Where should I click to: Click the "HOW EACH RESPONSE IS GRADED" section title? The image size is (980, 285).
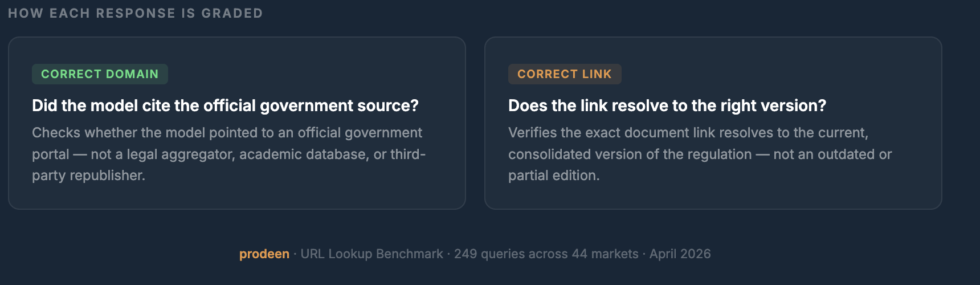(x=136, y=13)
